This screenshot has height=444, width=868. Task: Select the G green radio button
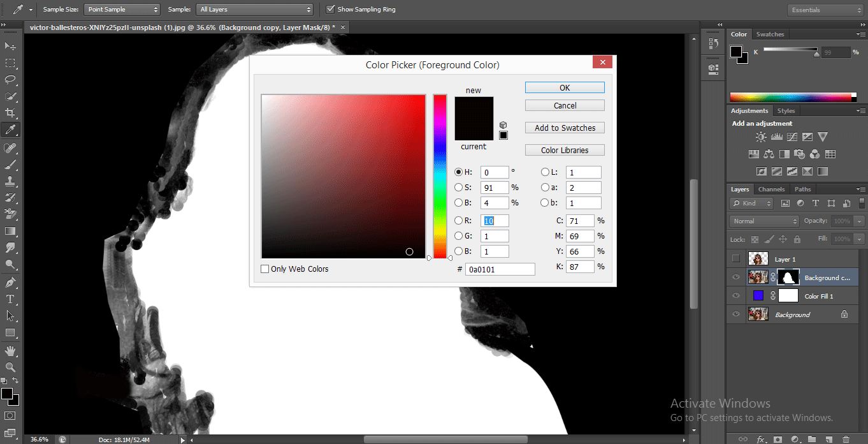pos(458,236)
